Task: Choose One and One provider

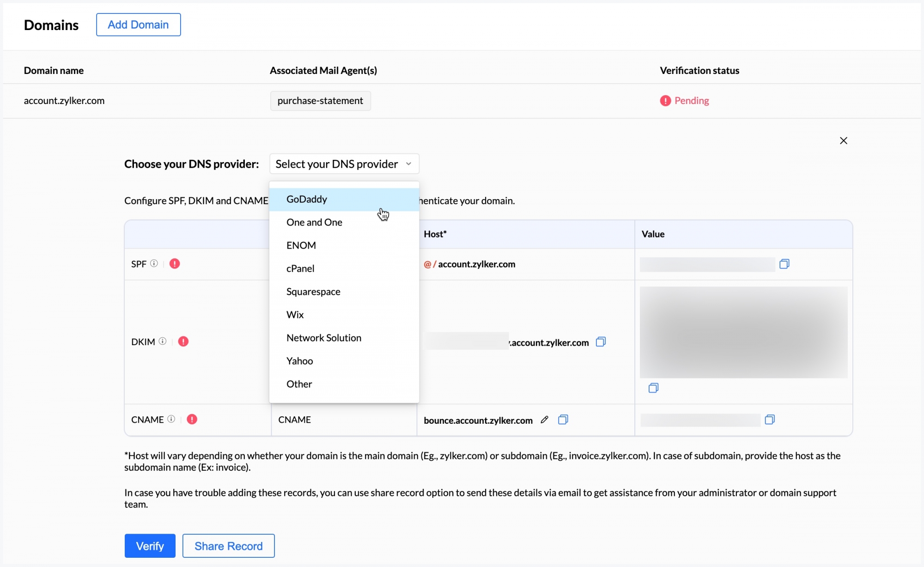Action: coord(314,222)
